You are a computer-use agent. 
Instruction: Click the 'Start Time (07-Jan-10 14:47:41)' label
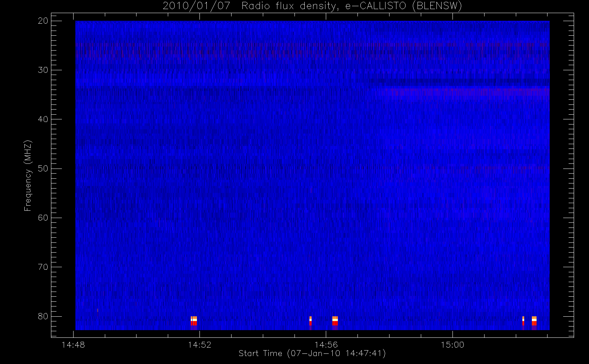pyautogui.click(x=312, y=353)
